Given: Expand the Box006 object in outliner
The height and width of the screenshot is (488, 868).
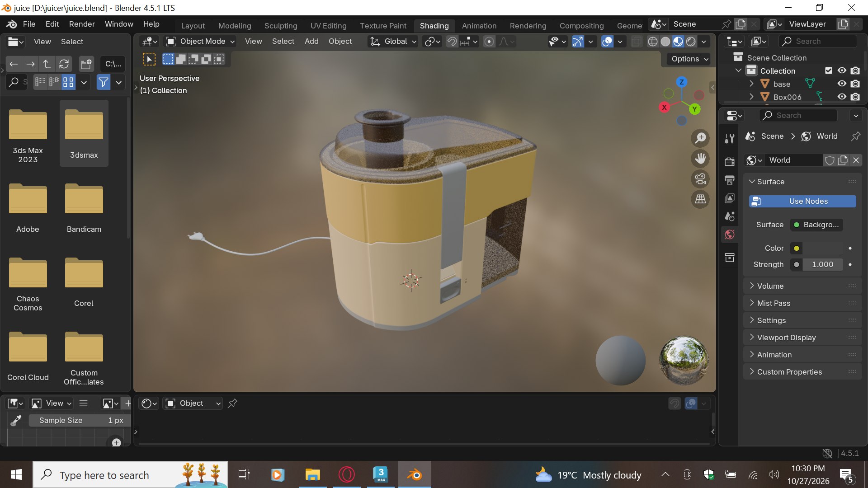Looking at the screenshot, I should (751, 97).
